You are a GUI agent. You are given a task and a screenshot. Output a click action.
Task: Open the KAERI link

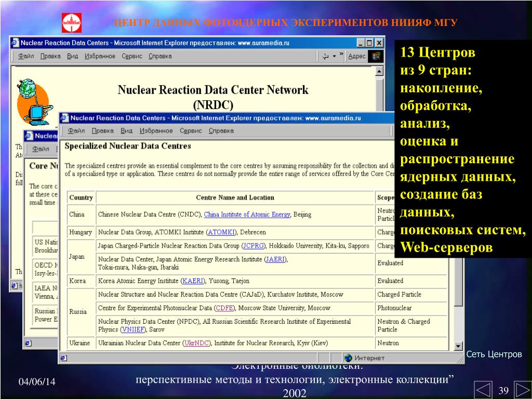click(193, 281)
